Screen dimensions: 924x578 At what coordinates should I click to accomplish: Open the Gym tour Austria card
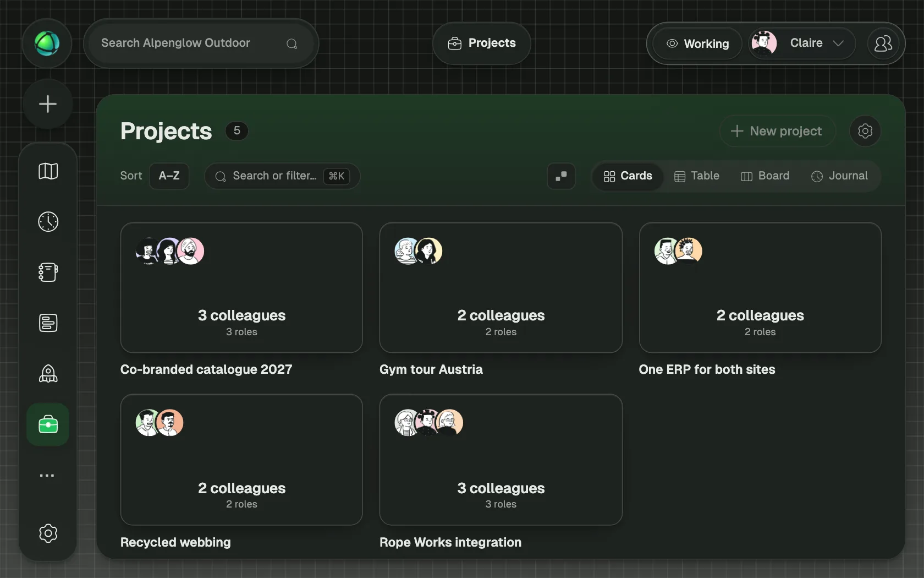[x=501, y=287]
